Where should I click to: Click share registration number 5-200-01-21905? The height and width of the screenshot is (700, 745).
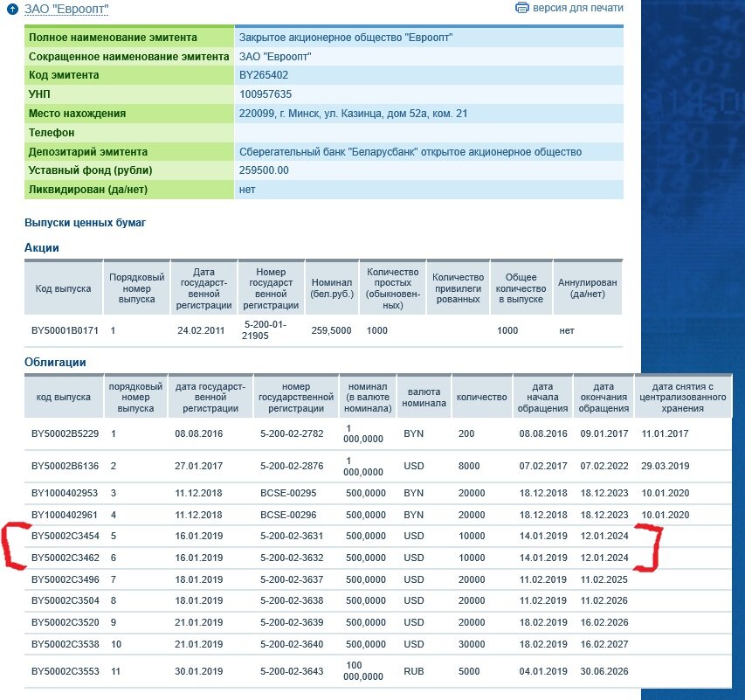(264, 330)
